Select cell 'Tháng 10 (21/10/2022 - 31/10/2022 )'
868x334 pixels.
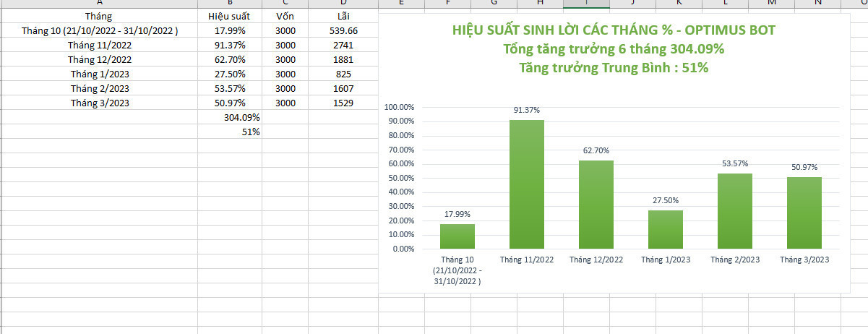tap(98, 30)
